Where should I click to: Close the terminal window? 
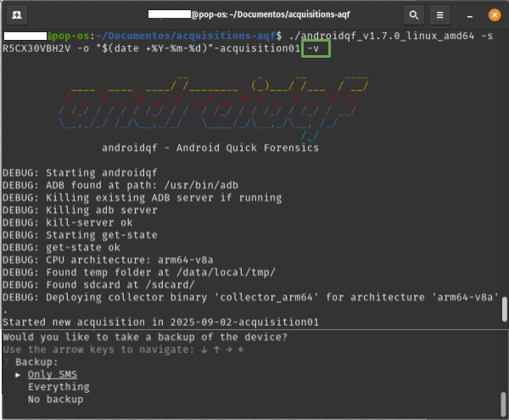pos(492,14)
